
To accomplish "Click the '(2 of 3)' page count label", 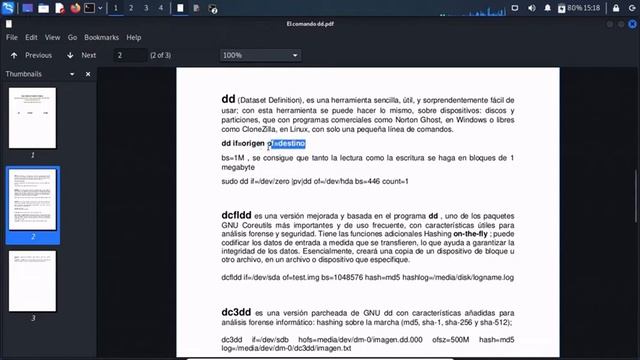I will click(x=160, y=55).
